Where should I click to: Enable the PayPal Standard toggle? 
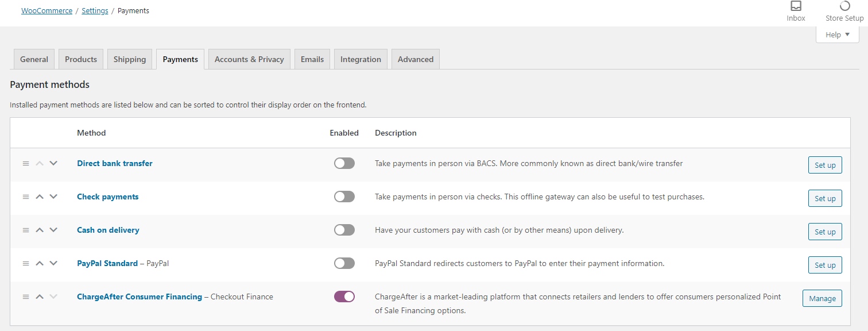pos(344,263)
